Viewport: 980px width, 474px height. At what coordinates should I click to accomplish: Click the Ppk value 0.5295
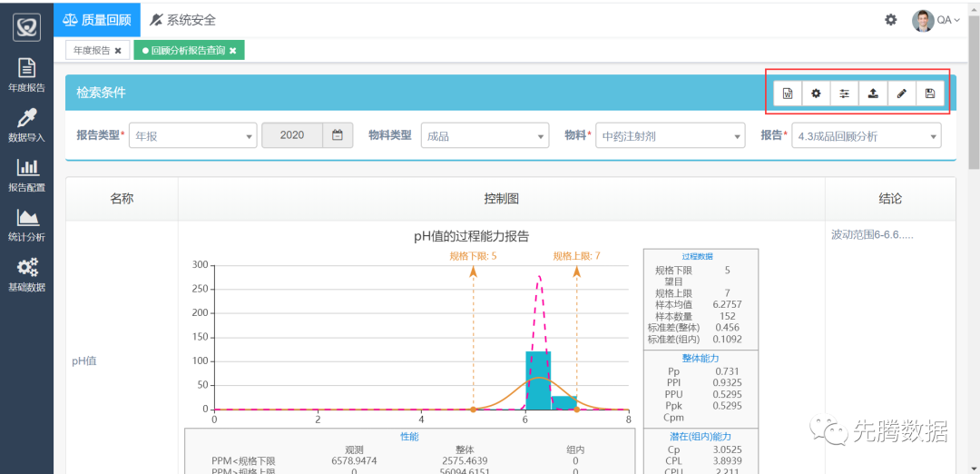click(x=728, y=406)
